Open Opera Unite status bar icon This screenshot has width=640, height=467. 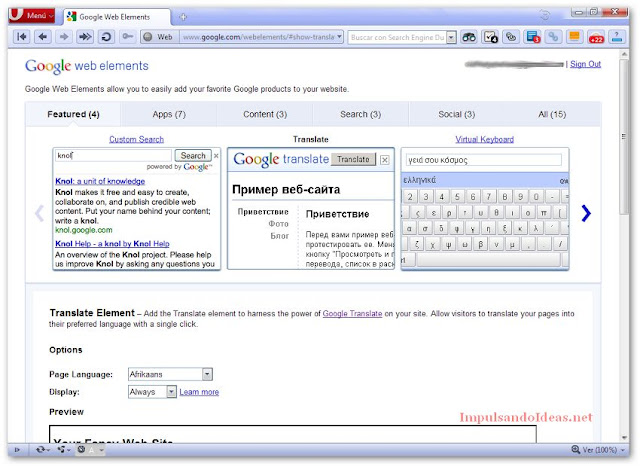pos(63,450)
